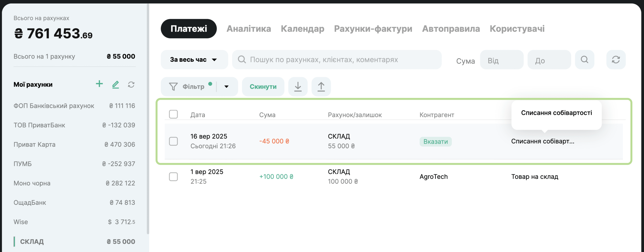Click the accounts sidebar scrollbar
644x252 pixels.
tap(148, 118)
